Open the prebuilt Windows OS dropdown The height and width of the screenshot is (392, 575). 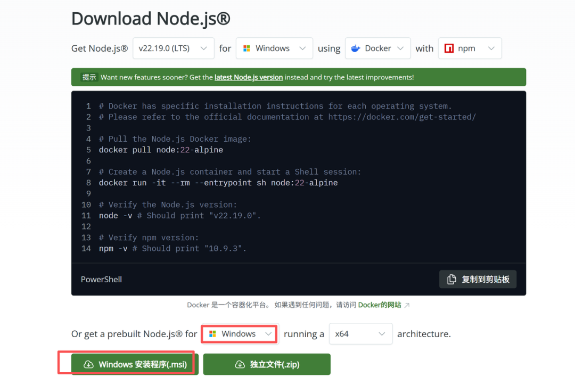click(240, 334)
